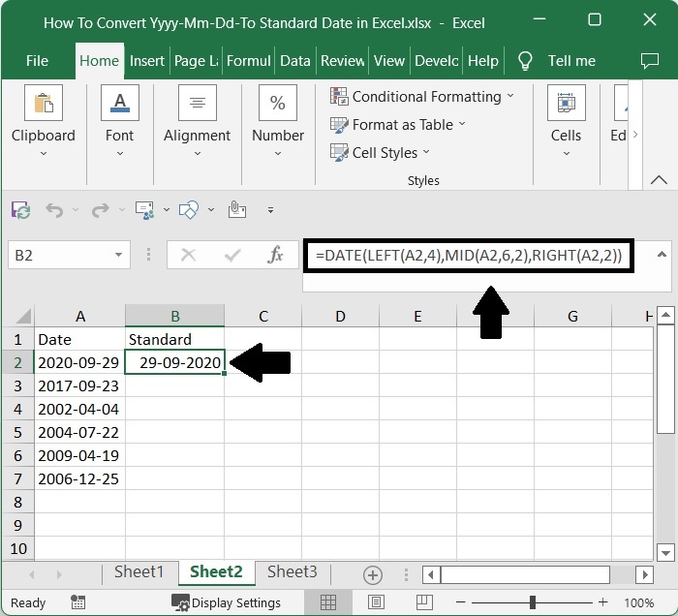Select cell A4 containing 2002-04-04
This screenshot has width=678, height=616.
click(79, 409)
